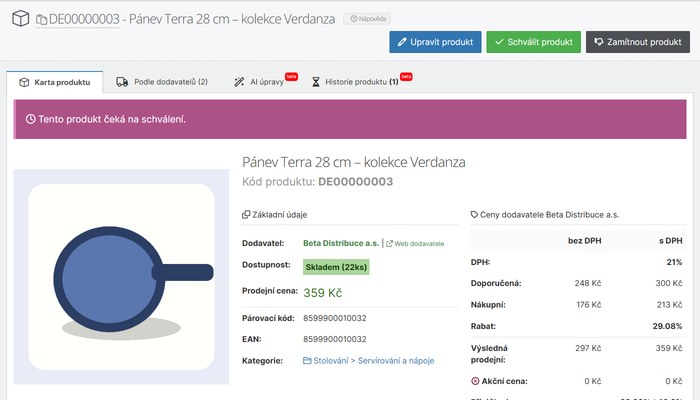This screenshot has width=700, height=400.
Task: Click the product title Pánev Terra 28 cm
Action: [354, 162]
